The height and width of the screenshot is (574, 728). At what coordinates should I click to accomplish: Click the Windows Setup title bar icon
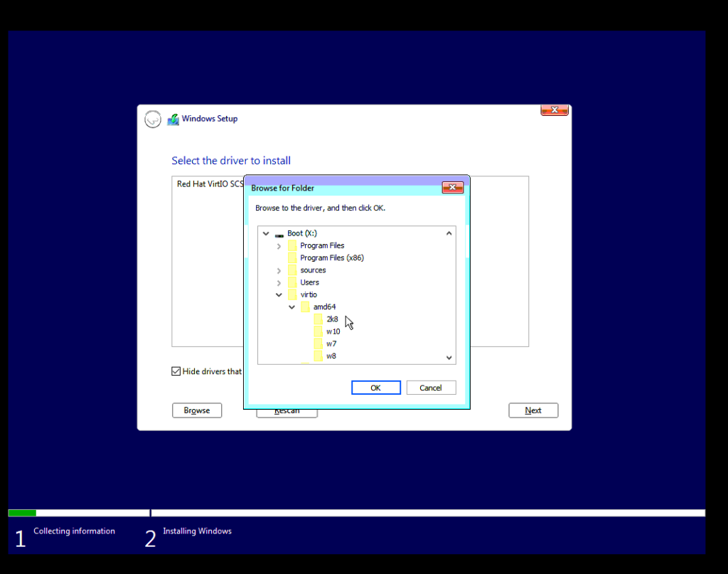tap(173, 119)
